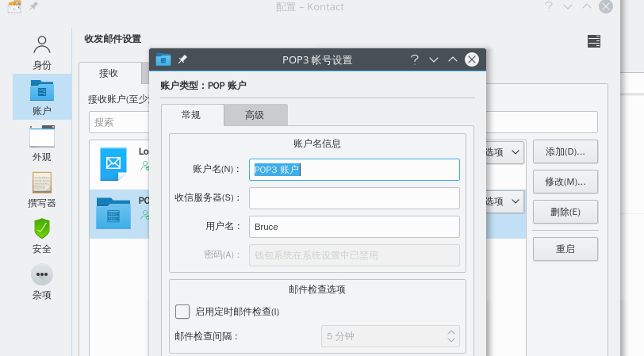Click the Kontact app icon in title bar

(x=14, y=6)
